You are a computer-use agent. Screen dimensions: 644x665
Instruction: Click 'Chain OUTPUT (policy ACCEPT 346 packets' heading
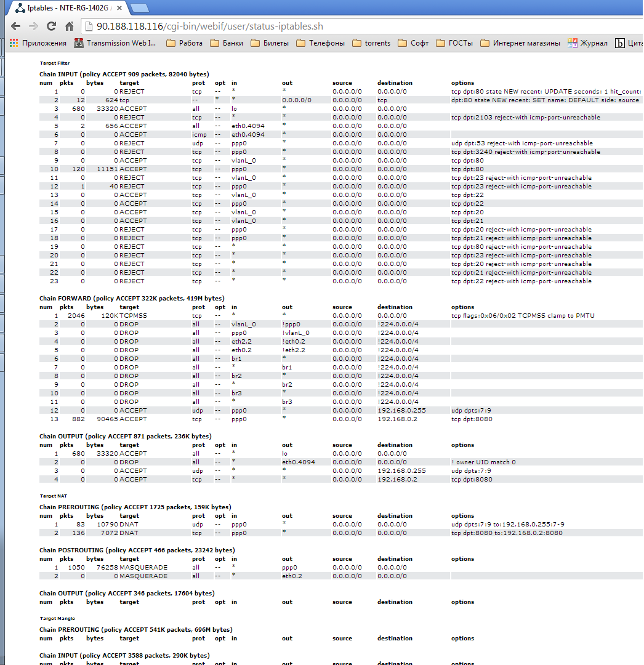point(127,594)
